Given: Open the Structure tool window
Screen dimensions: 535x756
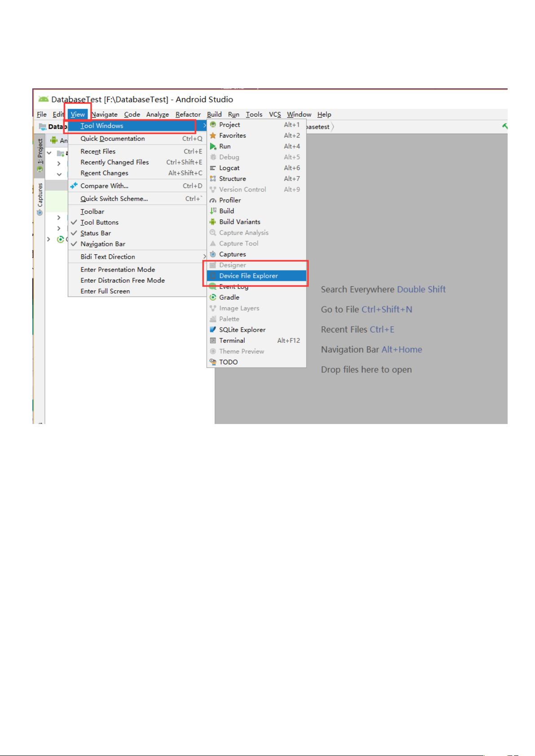Looking at the screenshot, I should [x=256, y=179].
